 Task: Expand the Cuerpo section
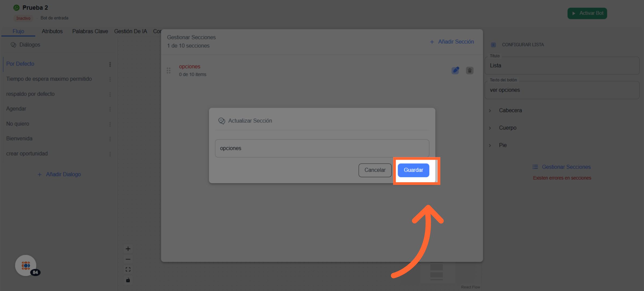point(507,128)
